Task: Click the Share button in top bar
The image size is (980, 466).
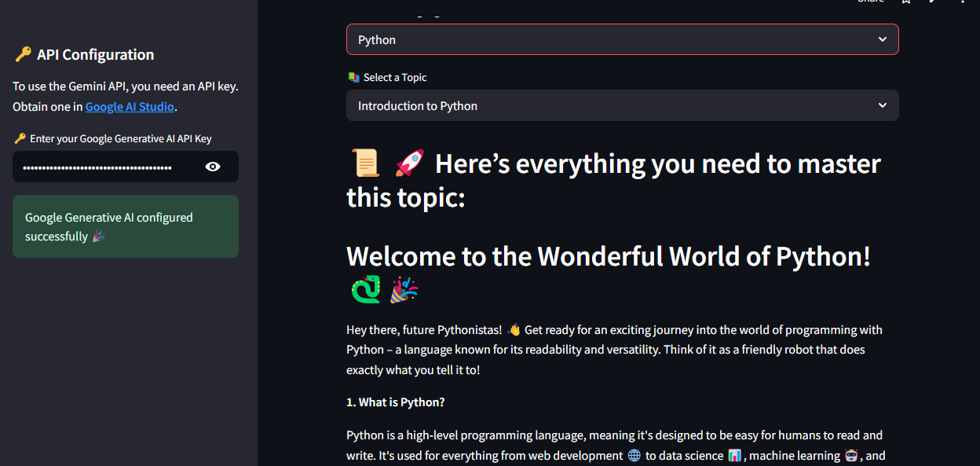Action: coord(870,2)
